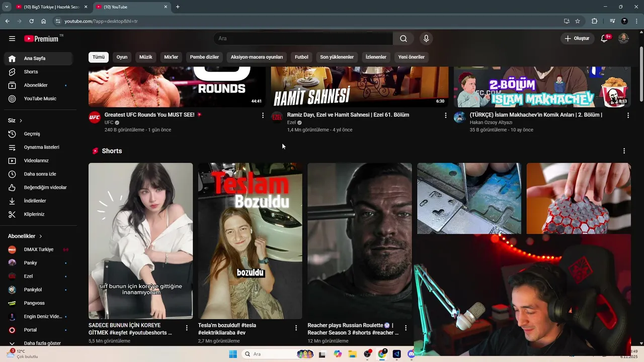Viewport: 644px width, 362px height.
Task: Open Shorts section options menu
Action: (624, 151)
